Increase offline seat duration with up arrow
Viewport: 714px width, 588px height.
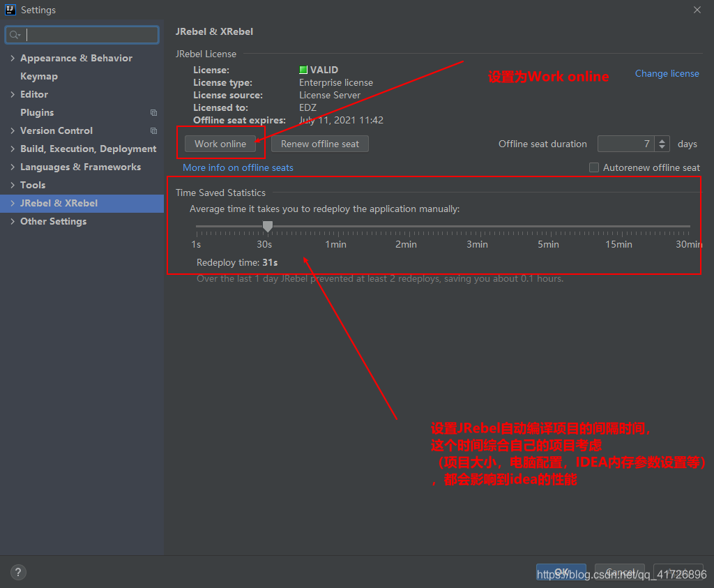(662, 141)
